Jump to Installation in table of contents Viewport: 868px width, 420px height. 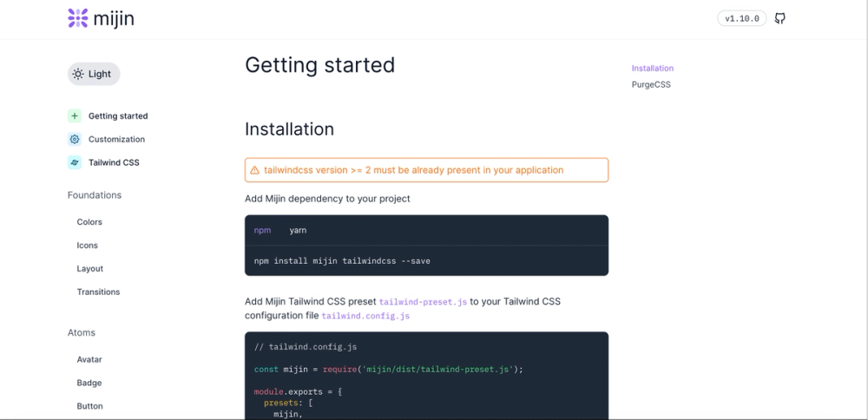point(653,68)
